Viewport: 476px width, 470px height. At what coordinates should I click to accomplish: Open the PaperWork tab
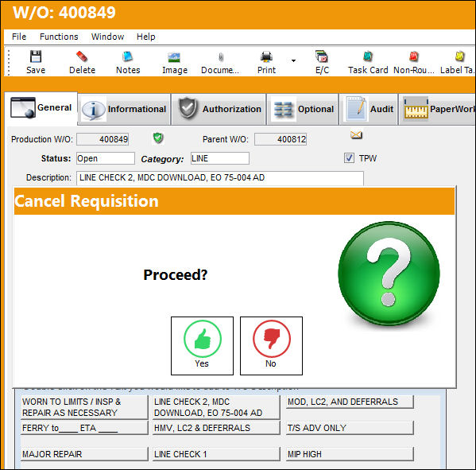[x=437, y=109]
